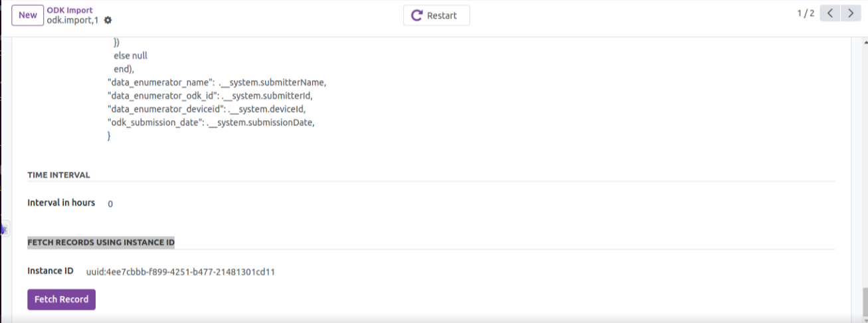Click the Interval in hours label
868x323 pixels.
61,202
